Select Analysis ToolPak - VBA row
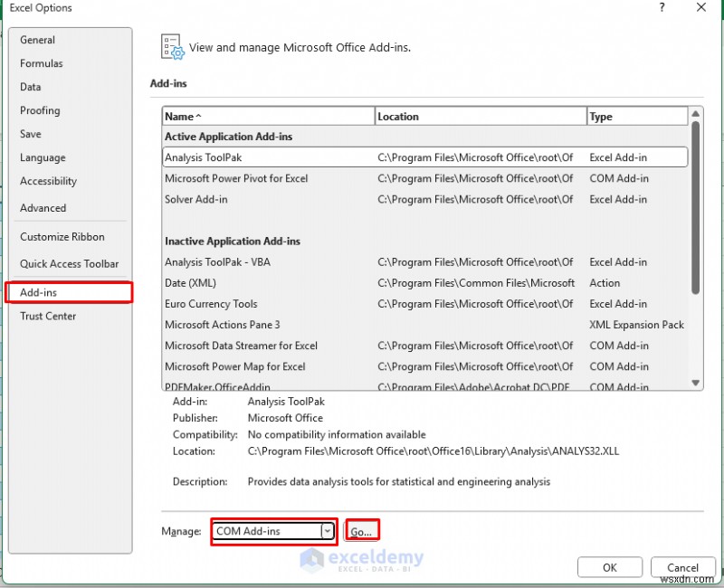This screenshot has width=724, height=588. click(x=424, y=262)
